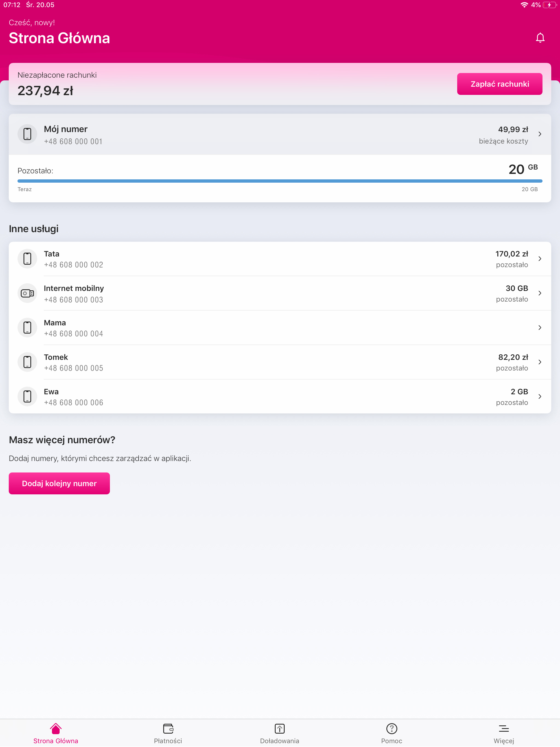Click the phone icon next to Tomek
The image size is (560, 747).
27,362
